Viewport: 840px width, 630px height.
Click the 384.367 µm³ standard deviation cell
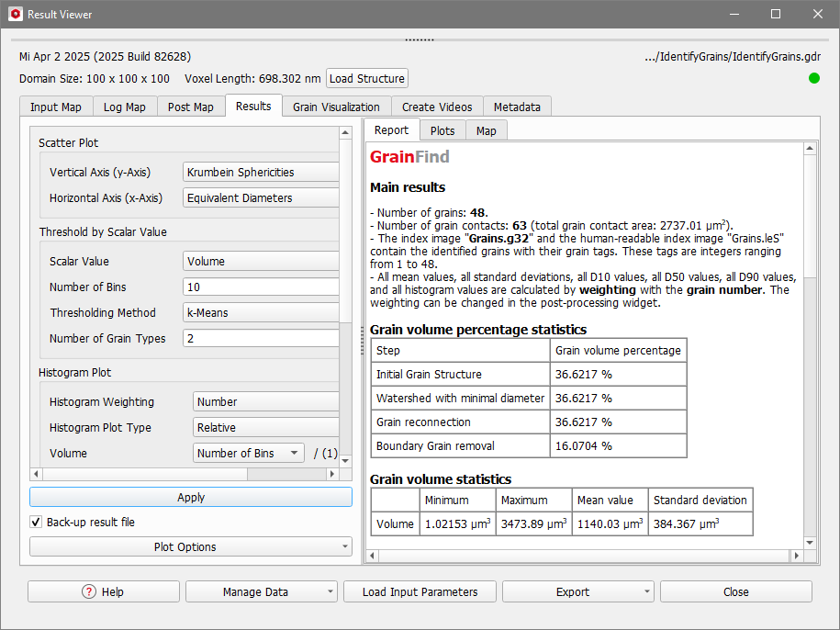700,523
